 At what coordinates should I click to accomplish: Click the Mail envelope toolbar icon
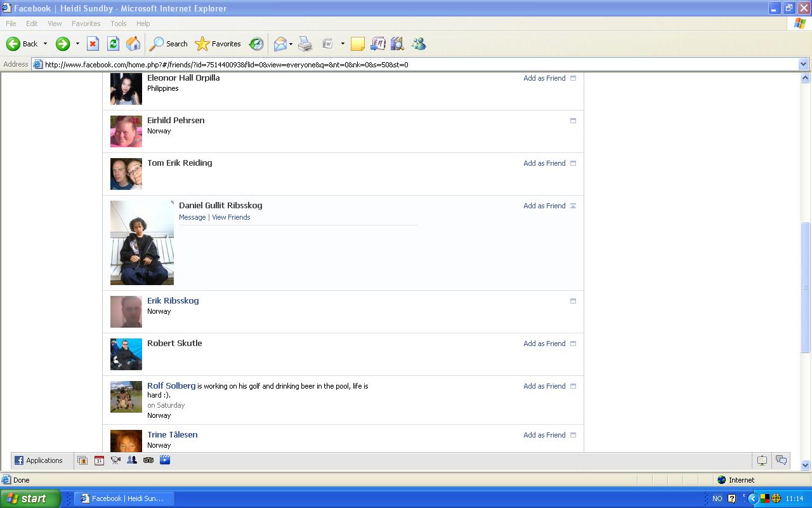[x=280, y=44]
